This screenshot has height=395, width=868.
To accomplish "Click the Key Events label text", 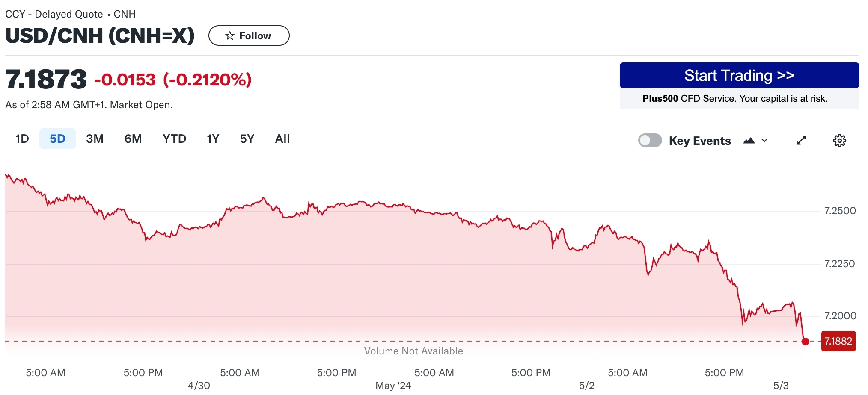I will click(x=700, y=141).
